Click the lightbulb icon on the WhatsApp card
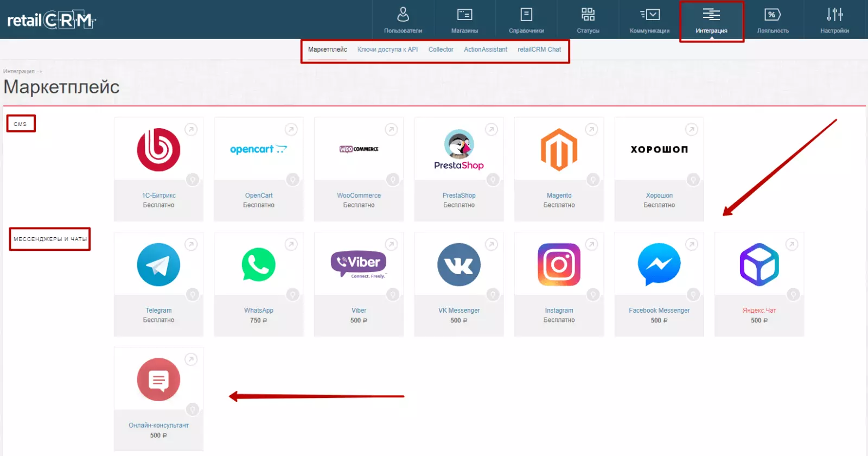The width and height of the screenshot is (868, 456). [292, 295]
